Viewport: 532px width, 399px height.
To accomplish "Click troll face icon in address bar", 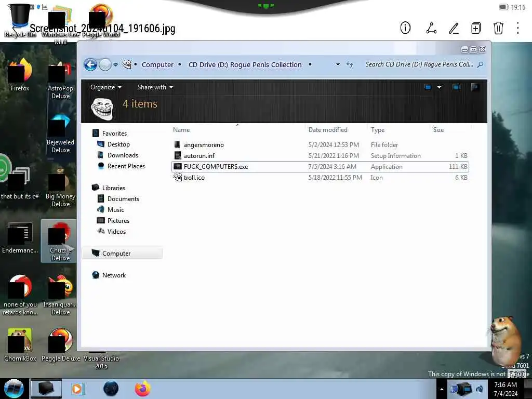I will click(127, 64).
